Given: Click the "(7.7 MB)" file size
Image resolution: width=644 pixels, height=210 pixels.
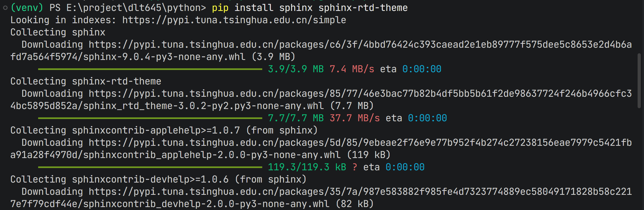Looking at the screenshot, I should [x=352, y=106].
